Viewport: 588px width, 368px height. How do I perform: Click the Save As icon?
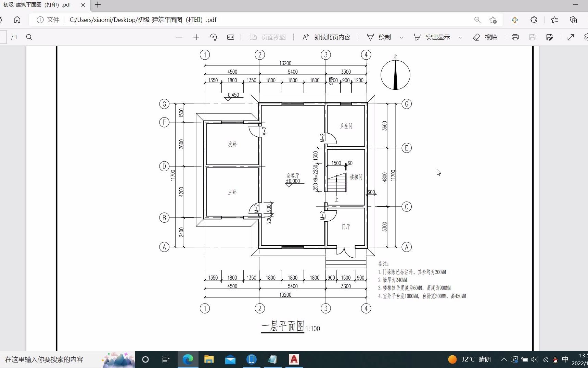pos(550,37)
